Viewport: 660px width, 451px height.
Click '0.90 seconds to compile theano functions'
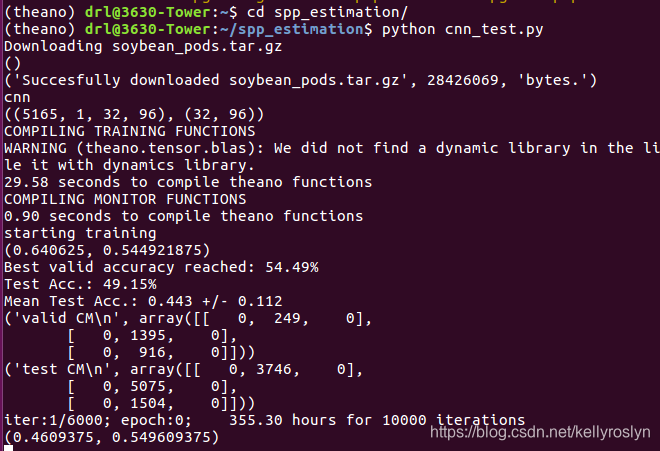coord(184,216)
